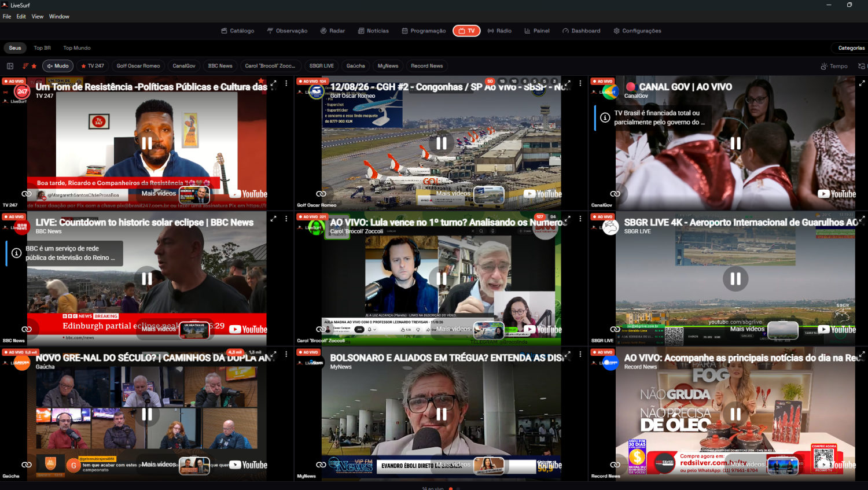Pause the Canal Gov live video

click(735, 143)
